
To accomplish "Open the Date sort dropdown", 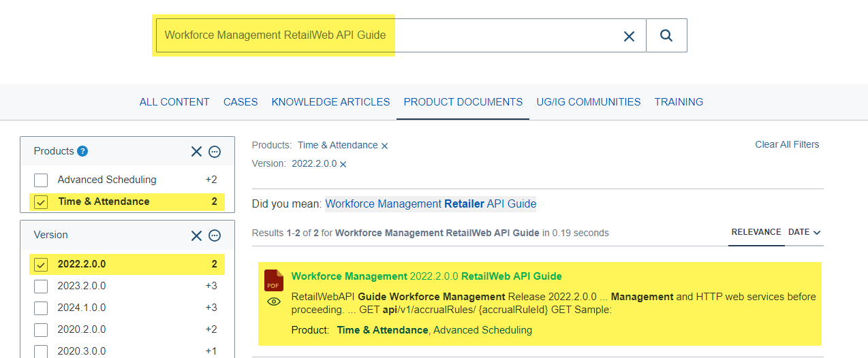I will 805,232.
